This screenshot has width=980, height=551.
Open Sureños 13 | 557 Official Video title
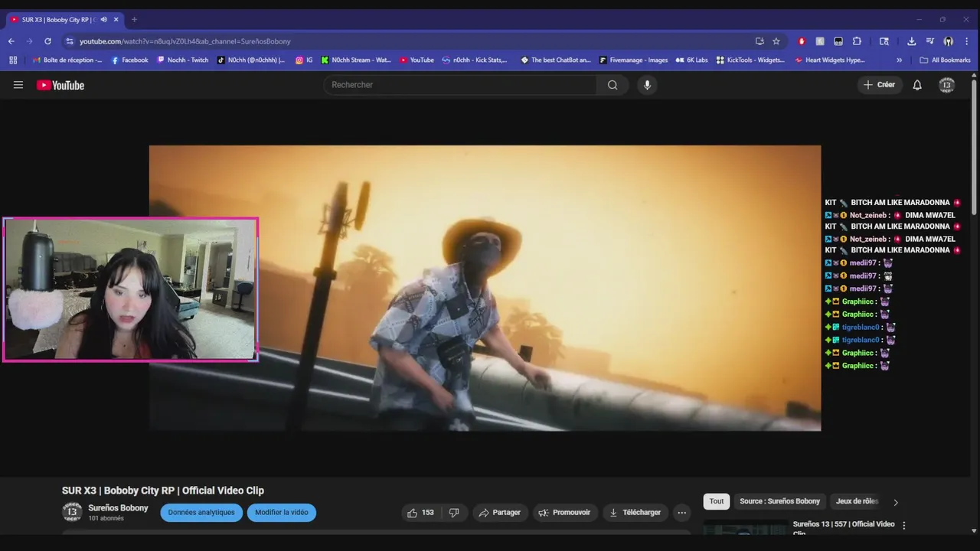click(844, 528)
